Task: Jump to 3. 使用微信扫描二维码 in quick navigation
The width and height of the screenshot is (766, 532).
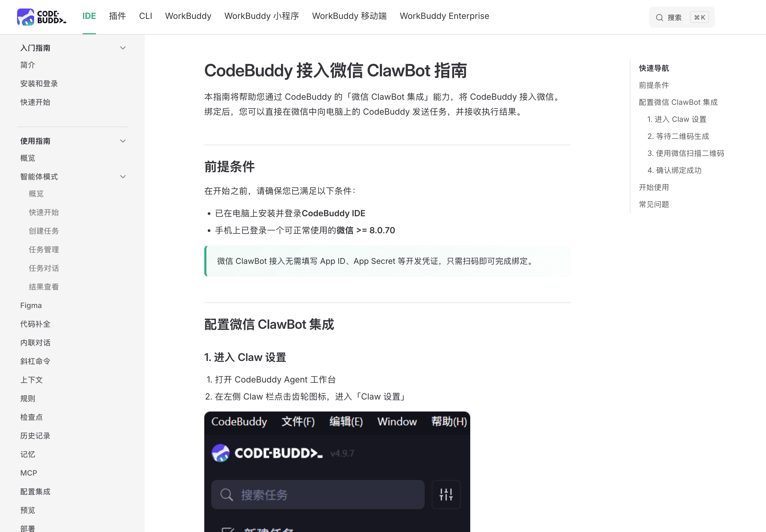Action: click(686, 153)
